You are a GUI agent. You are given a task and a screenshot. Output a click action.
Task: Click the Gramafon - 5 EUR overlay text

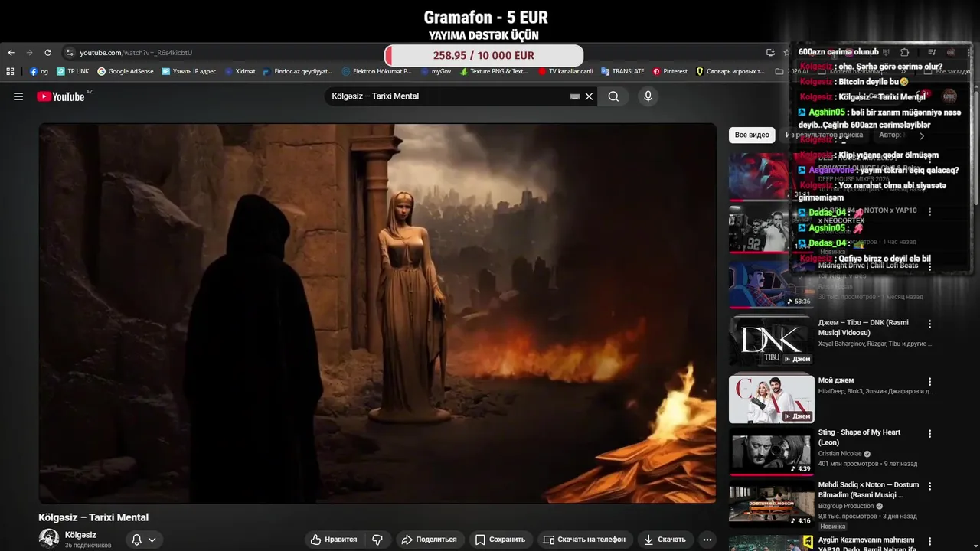coord(486,18)
